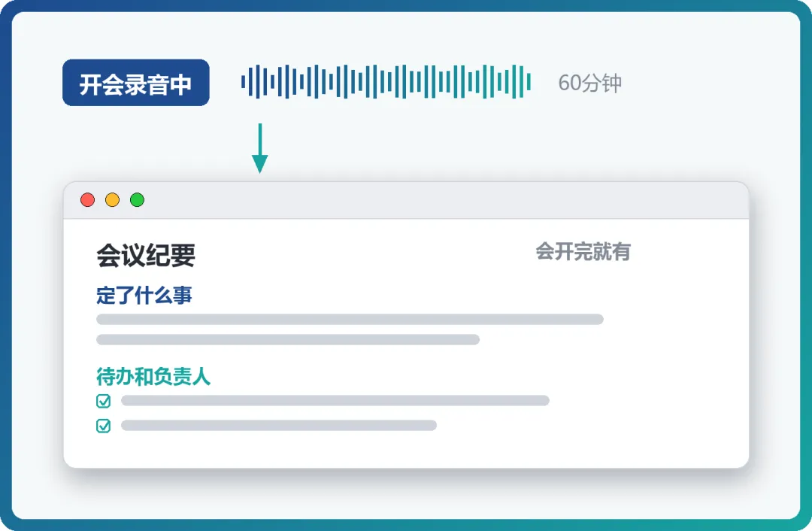Click the green maximize dot
This screenshot has width=812, height=531.
[x=138, y=200]
